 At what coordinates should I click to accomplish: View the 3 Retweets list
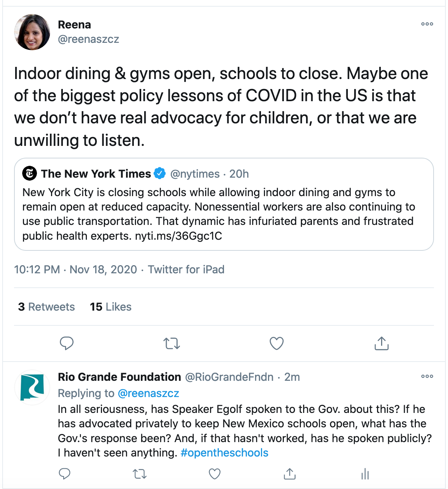(x=47, y=307)
